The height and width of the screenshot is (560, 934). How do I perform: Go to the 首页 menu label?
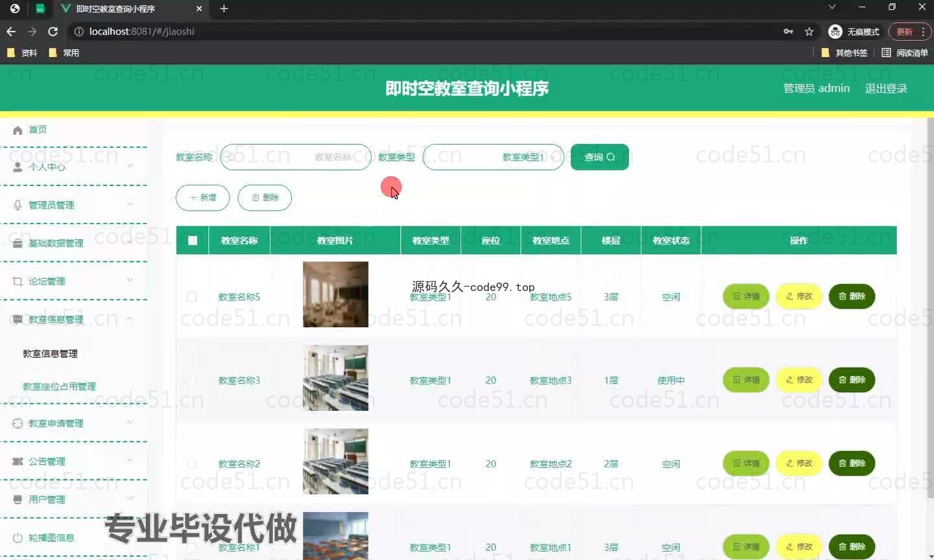pyautogui.click(x=38, y=130)
